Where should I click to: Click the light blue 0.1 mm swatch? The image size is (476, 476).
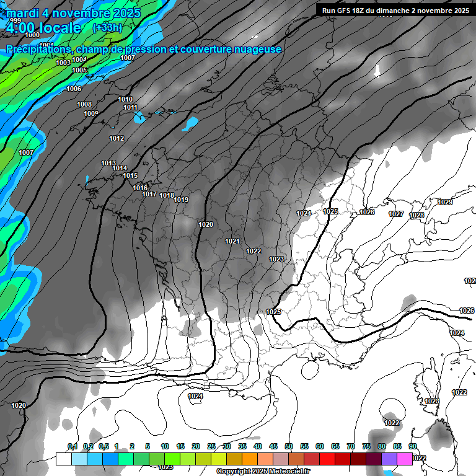(79, 459)
